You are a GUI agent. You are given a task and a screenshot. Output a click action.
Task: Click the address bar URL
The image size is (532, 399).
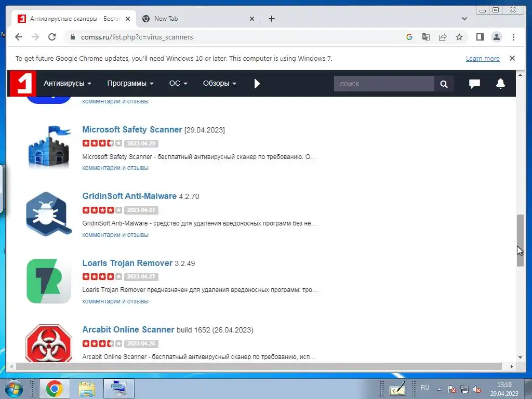137,37
